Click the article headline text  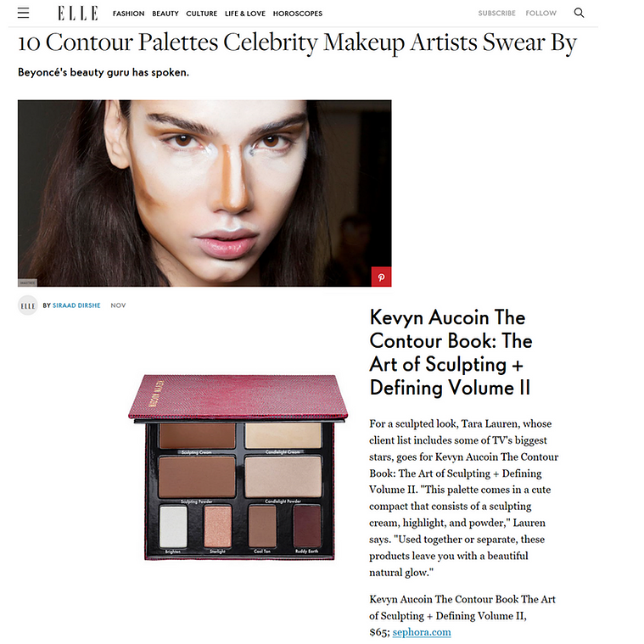pyautogui.click(x=297, y=42)
